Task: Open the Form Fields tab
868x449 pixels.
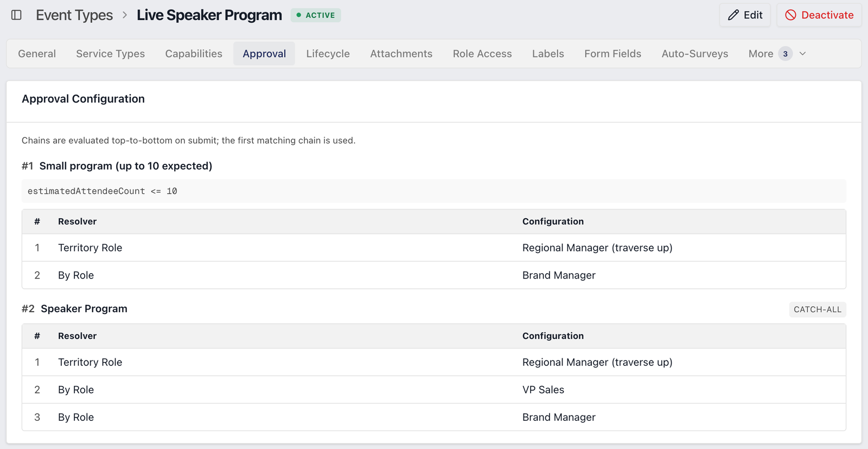Action: coord(612,54)
